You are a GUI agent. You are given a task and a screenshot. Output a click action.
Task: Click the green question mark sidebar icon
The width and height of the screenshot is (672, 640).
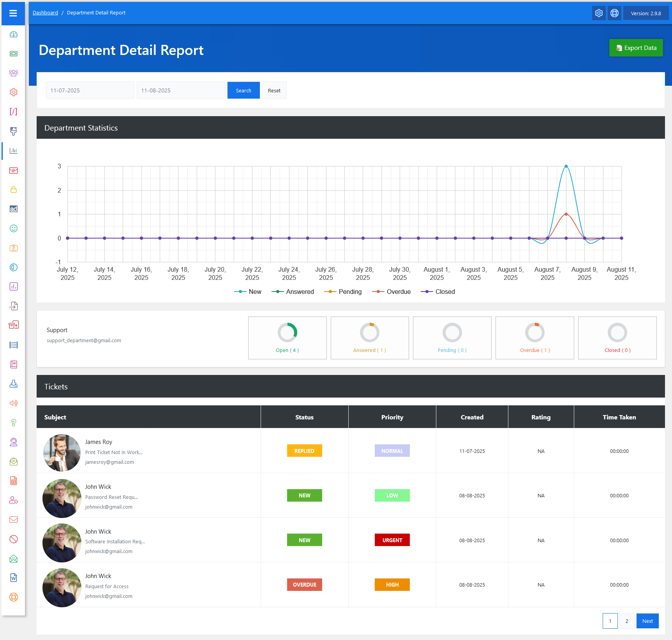pos(14,423)
